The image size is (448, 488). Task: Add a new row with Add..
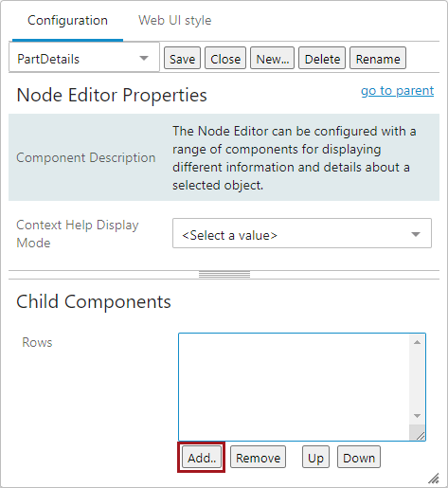[202, 458]
